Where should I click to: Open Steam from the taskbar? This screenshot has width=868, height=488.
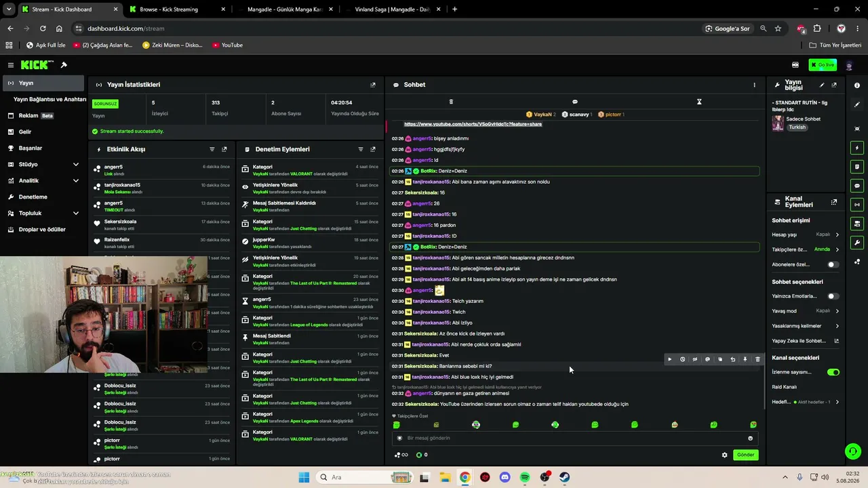click(564, 477)
